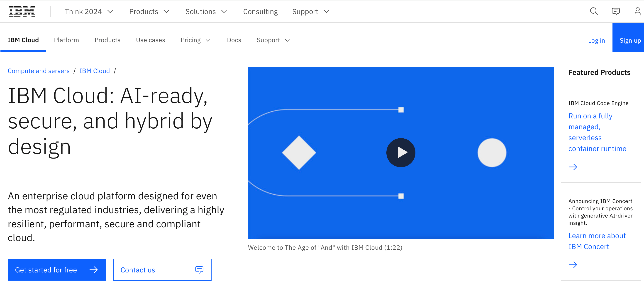
Task: Click the user profile icon
Action: pyautogui.click(x=637, y=12)
